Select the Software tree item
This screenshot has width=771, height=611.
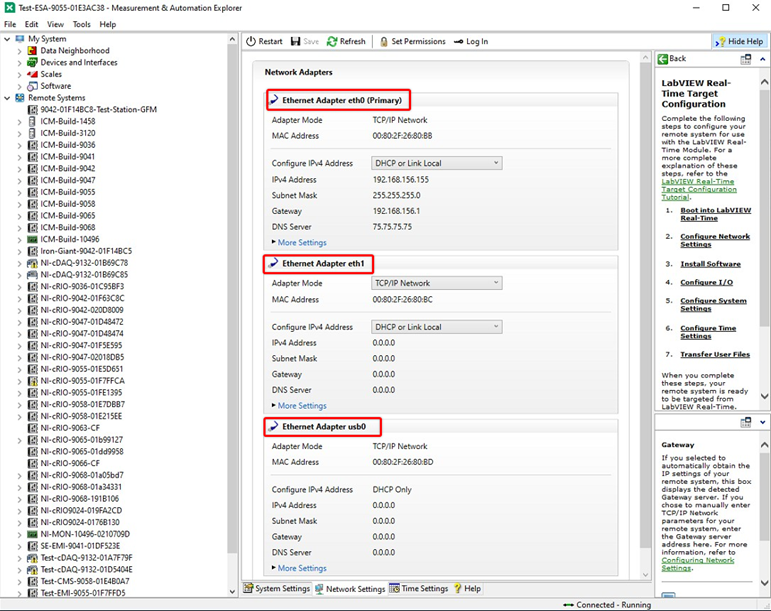click(x=56, y=86)
